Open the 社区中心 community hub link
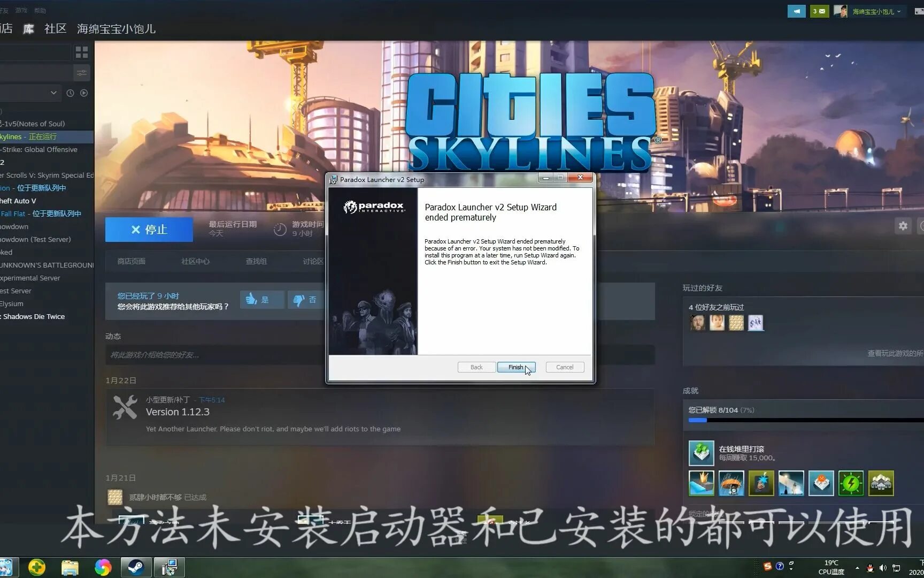Image resolution: width=924 pixels, height=578 pixels. pyautogui.click(x=196, y=261)
